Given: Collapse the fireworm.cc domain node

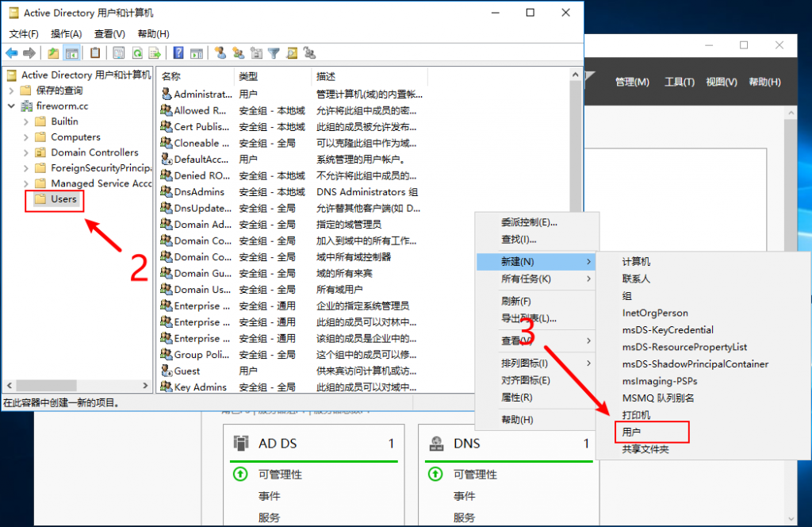Looking at the screenshot, I should (x=11, y=106).
